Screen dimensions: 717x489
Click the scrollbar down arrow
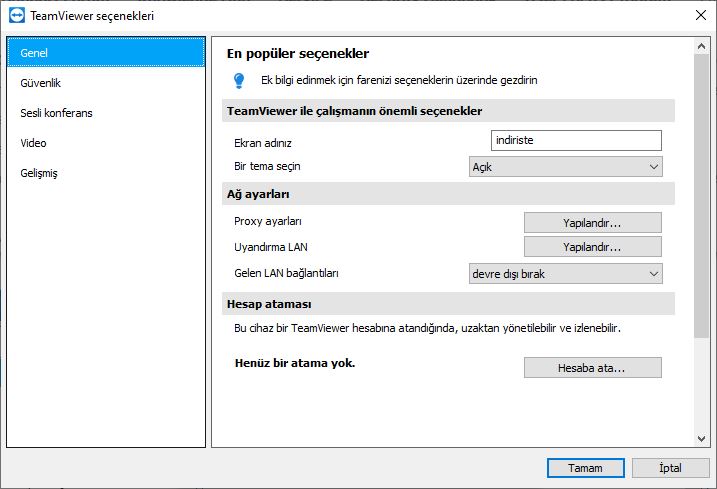(x=701, y=438)
